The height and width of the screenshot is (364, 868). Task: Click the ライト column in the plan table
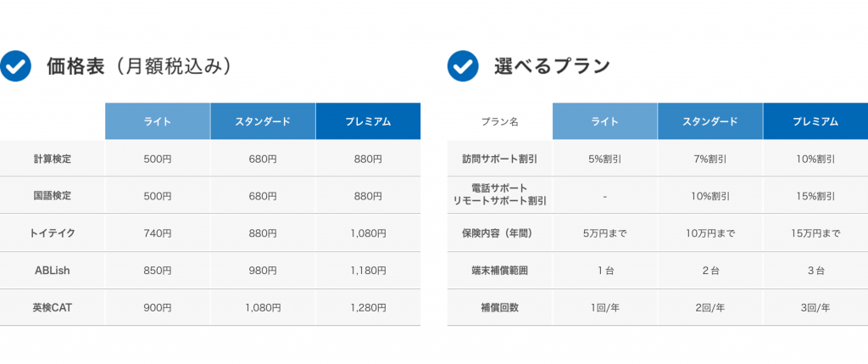[x=605, y=121]
